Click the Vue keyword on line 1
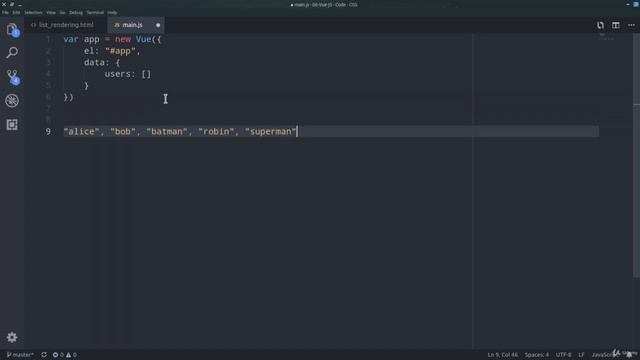Viewport: 640px width, 360px height. point(143,39)
